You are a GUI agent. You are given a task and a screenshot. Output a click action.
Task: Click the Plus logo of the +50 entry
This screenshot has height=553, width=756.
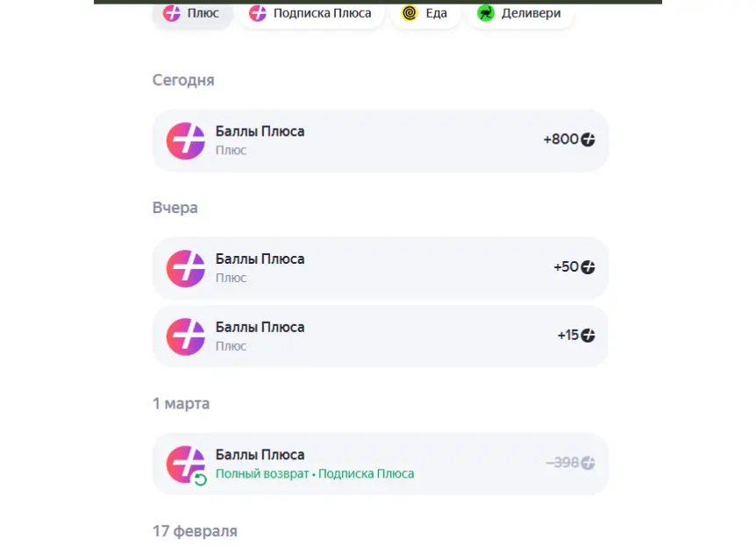click(x=186, y=268)
